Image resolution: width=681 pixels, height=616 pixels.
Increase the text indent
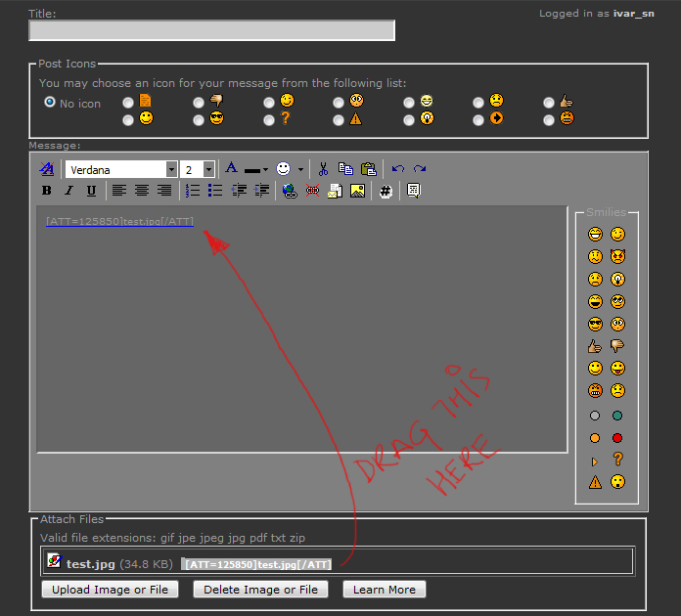(262, 191)
